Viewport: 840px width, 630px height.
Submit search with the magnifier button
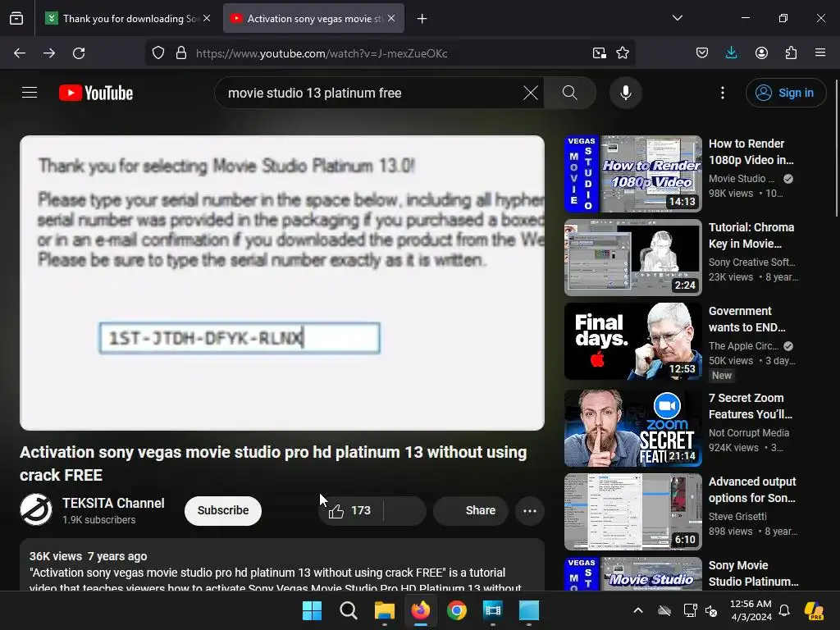570,93
